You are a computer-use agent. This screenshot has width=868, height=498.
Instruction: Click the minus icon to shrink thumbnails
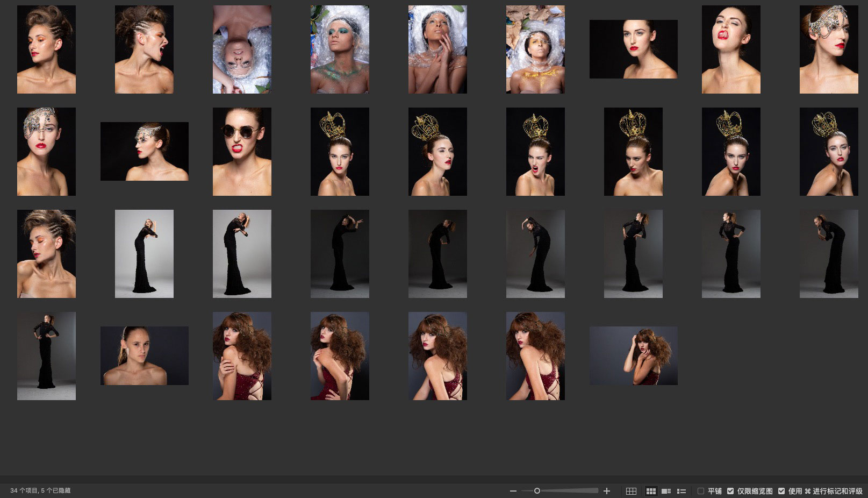(x=513, y=491)
